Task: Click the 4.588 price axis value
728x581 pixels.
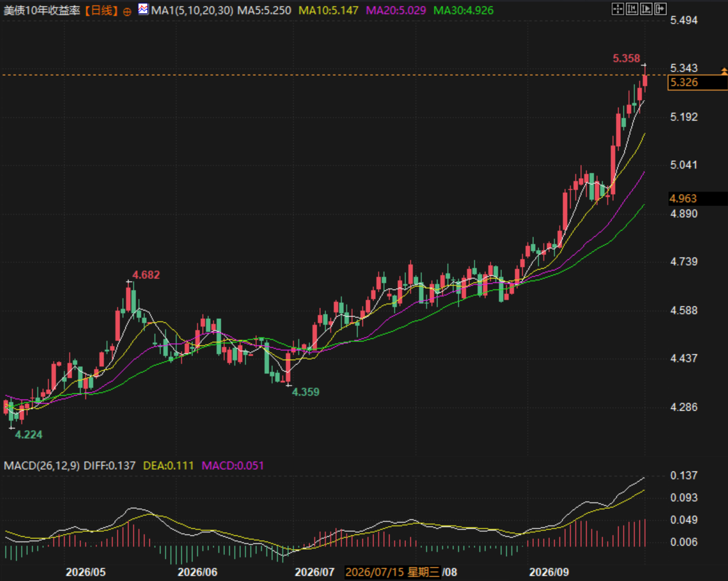Action: (684, 310)
